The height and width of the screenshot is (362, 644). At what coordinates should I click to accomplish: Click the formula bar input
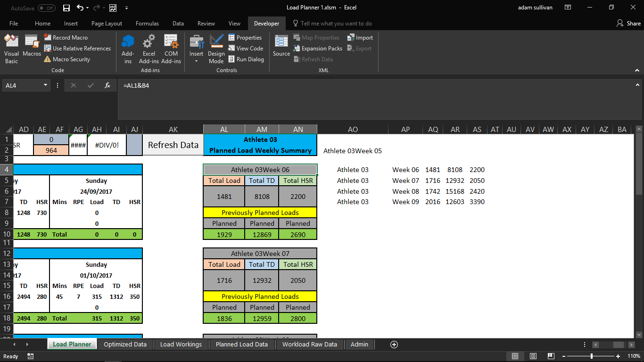click(377, 86)
